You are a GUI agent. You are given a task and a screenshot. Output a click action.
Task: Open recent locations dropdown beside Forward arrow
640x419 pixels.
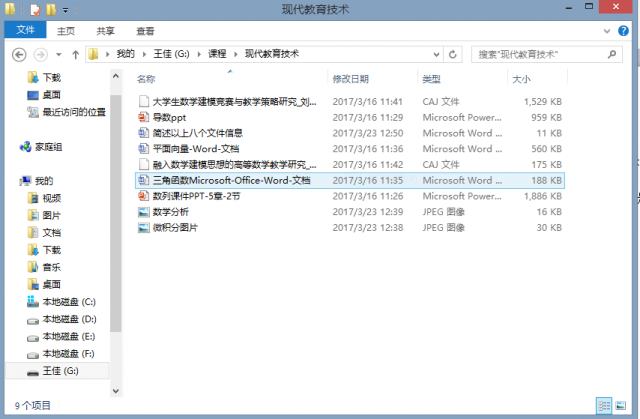(59, 54)
